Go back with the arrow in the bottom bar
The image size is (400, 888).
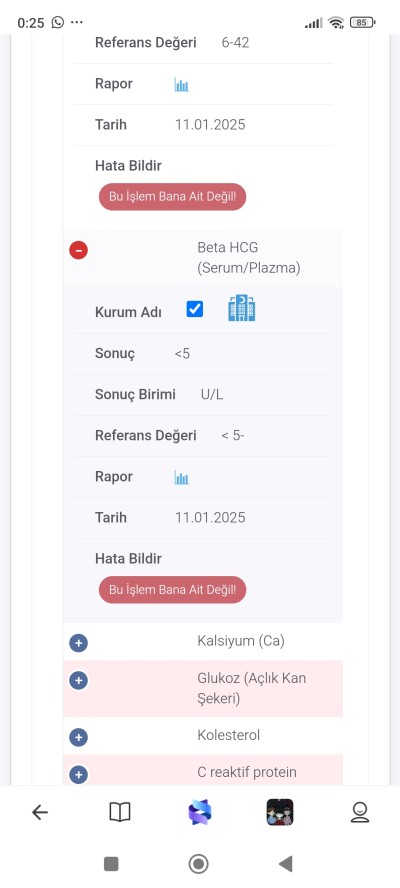[x=40, y=813]
